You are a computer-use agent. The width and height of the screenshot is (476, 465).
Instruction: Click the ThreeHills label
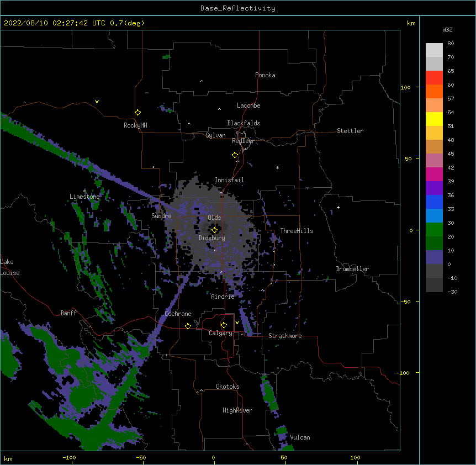(x=297, y=231)
